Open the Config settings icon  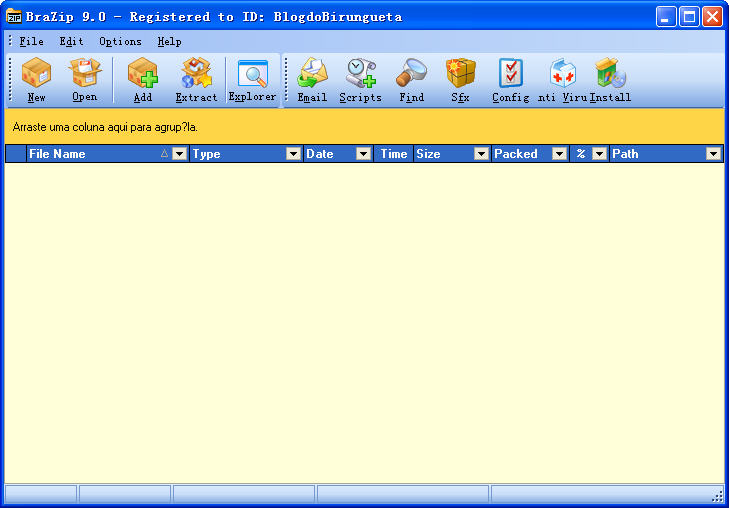tap(510, 79)
